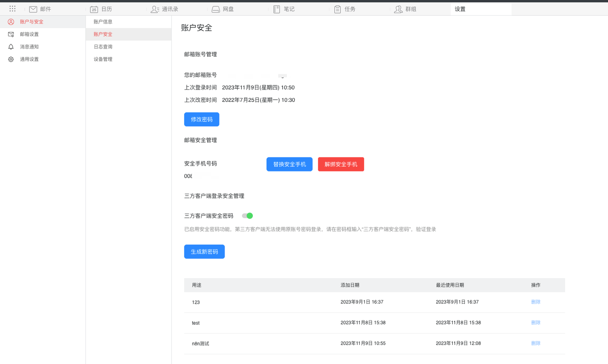608x364 pixels.
Task: Click the tasks clipboard icon
Action: click(x=337, y=9)
